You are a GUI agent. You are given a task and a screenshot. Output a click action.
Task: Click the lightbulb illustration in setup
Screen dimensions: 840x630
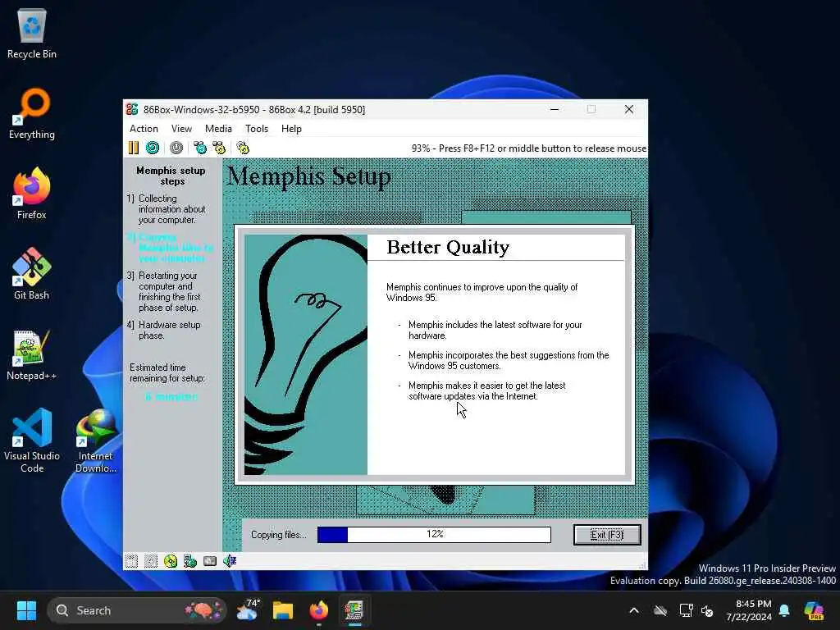306,354
